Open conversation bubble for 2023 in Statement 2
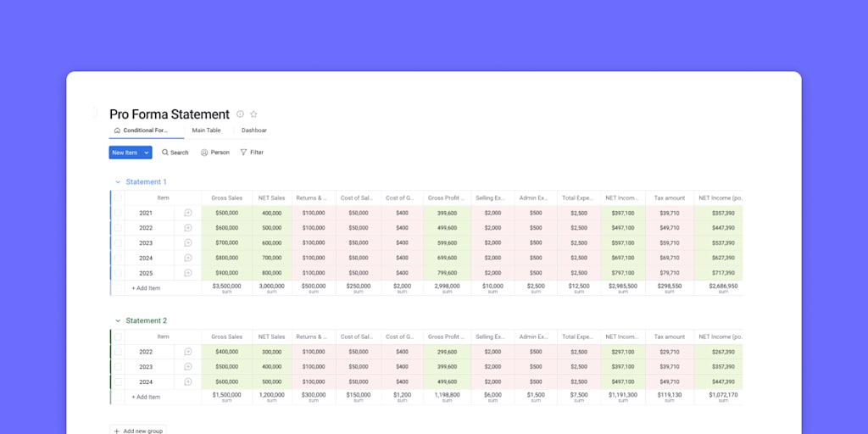This screenshot has width=868, height=434. (x=188, y=366)
